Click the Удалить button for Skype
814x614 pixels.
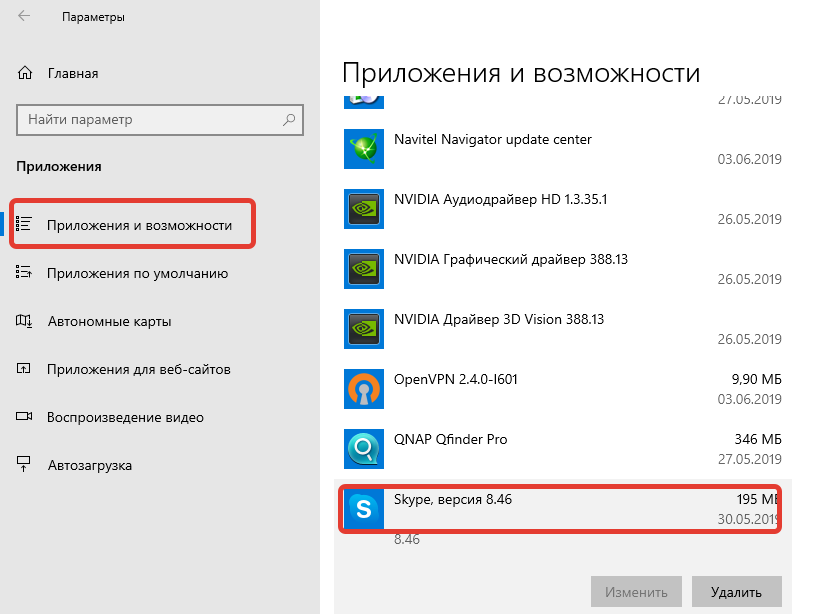(736, 592)
